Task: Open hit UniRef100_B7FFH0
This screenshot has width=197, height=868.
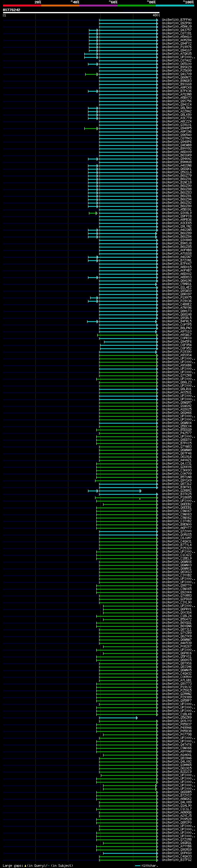Action: pyautogui.click(x=177, y=20)
